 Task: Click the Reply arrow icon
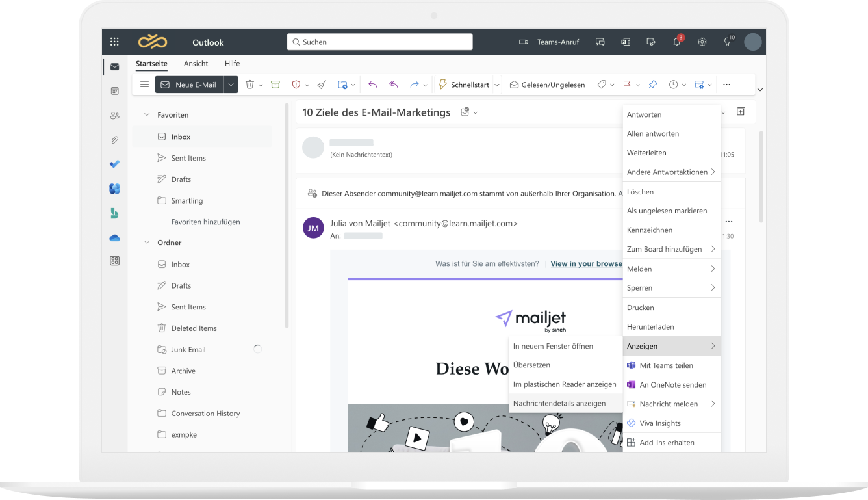pos(372,85)
